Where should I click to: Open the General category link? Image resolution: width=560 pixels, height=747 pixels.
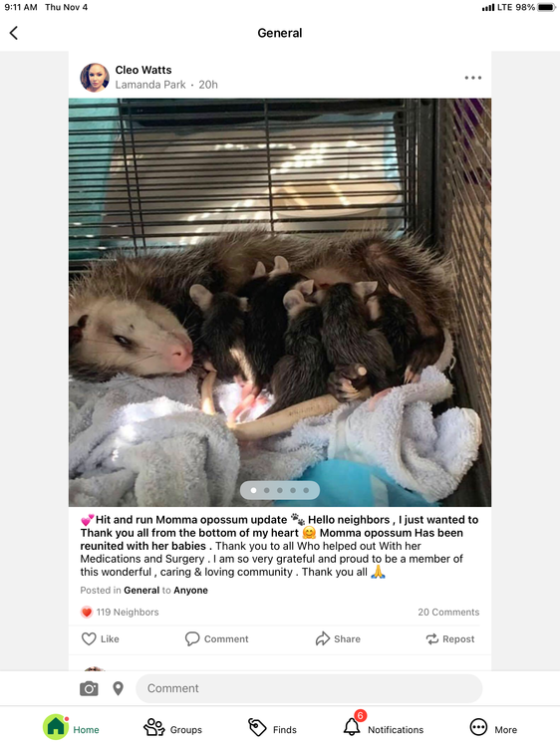pyautogui.click(x=141, y=591)
